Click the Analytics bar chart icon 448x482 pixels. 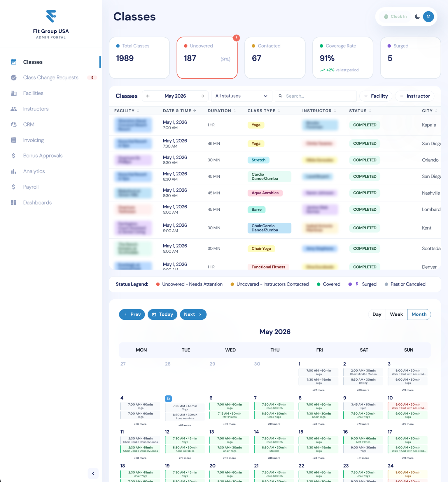tap(14, 171)
